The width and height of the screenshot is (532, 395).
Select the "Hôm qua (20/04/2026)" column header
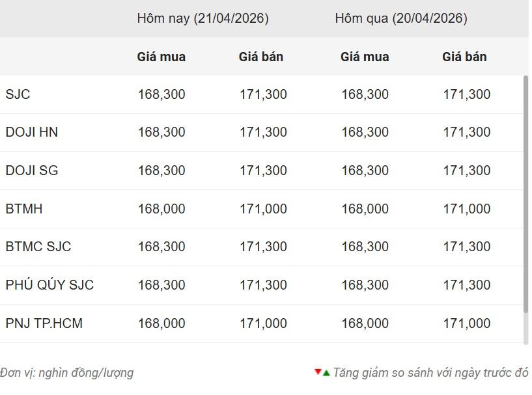400,18
